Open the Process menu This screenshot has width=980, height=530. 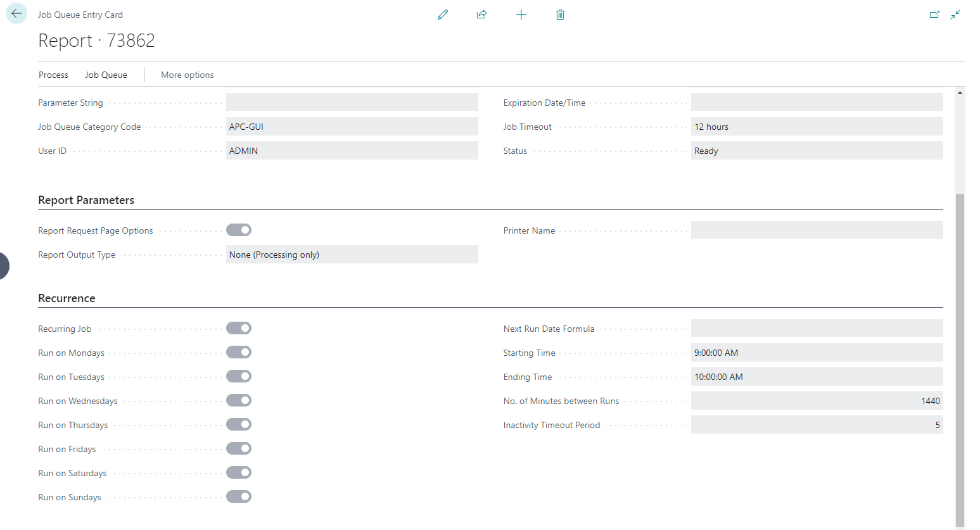pyautogui.click(x=53, y=75)
